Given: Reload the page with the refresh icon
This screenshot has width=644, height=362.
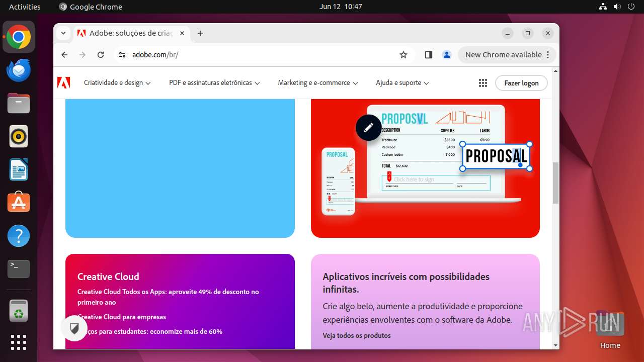Looking at the screenshot, I should pyautogui.click(x=101, y=55).
